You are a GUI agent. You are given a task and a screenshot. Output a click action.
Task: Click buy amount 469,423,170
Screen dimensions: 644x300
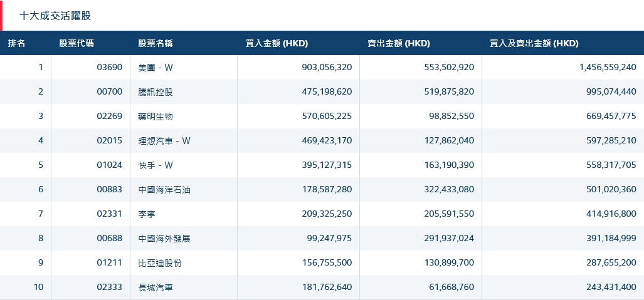click(327, 141)
